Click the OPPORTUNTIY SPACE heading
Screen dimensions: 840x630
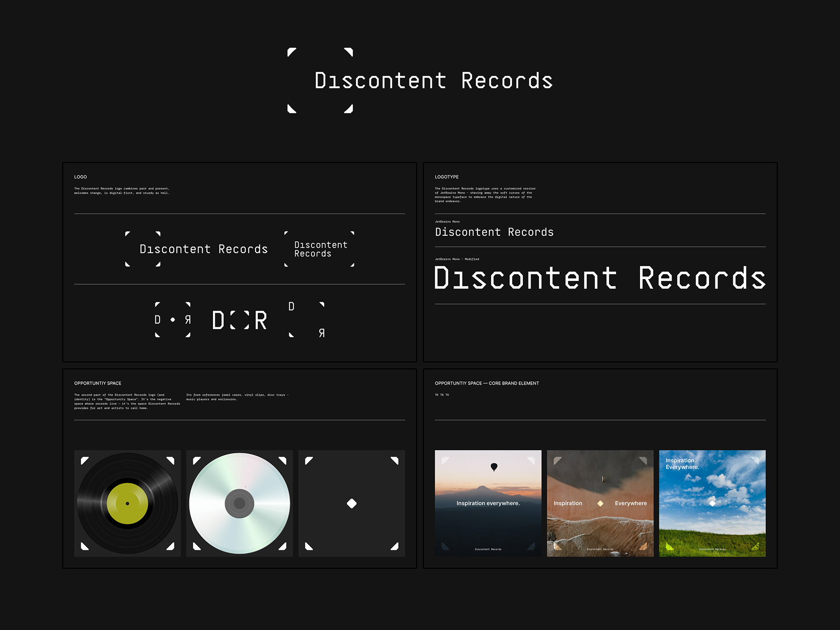pyautogui.click(x=98, y=383)
